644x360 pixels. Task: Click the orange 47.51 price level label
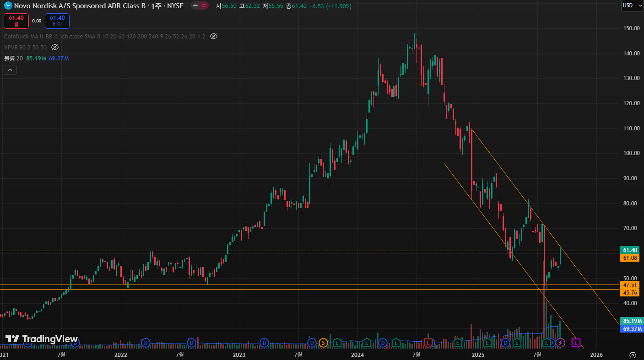tap(630, 285)
